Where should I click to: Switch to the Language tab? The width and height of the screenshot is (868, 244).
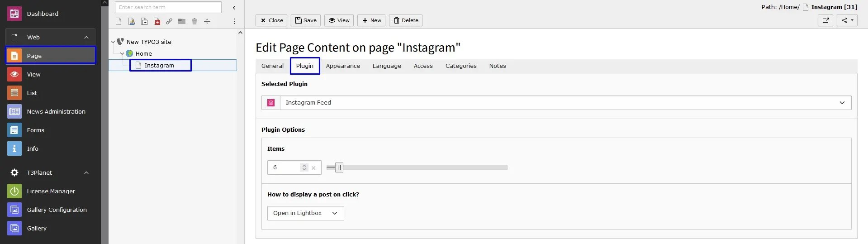(387, 66)
